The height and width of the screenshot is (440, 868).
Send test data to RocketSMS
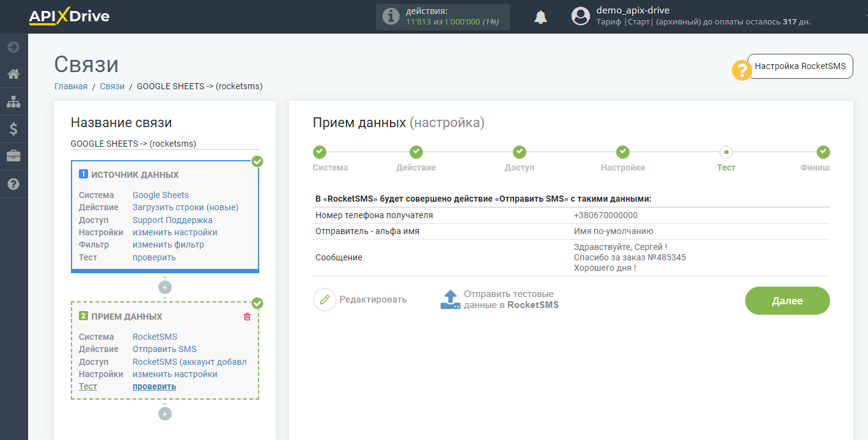tap(511, 299)
